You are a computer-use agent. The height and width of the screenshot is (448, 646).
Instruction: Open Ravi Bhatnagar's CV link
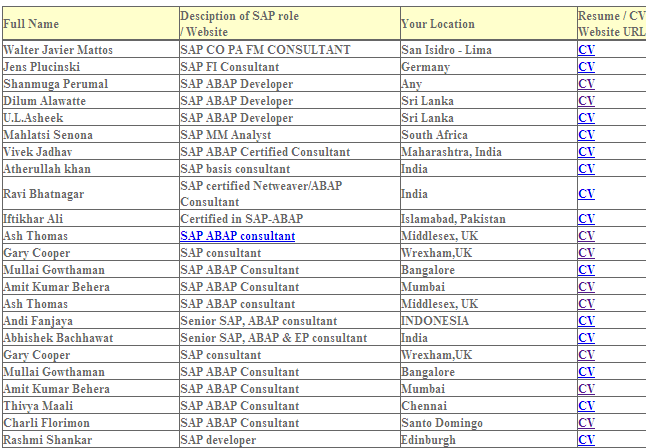[x=586, y=194]
